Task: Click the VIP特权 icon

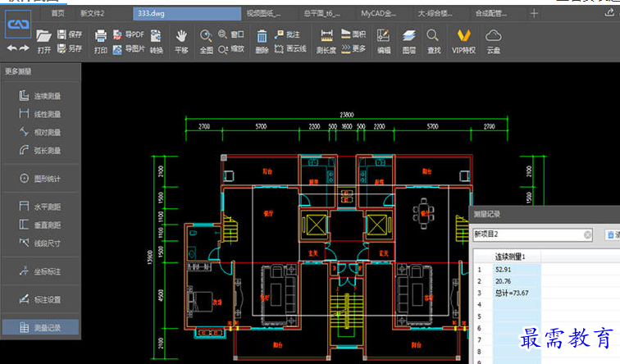Action: [463, 42]
